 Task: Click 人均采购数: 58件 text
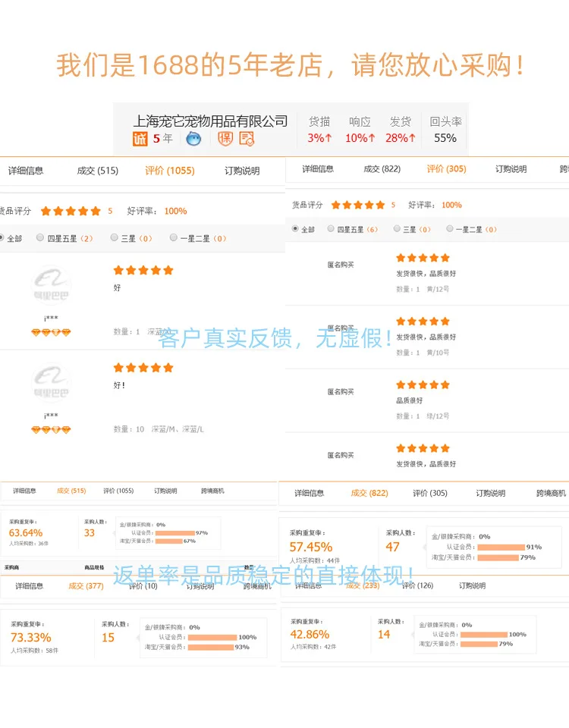tap(35, 651)
